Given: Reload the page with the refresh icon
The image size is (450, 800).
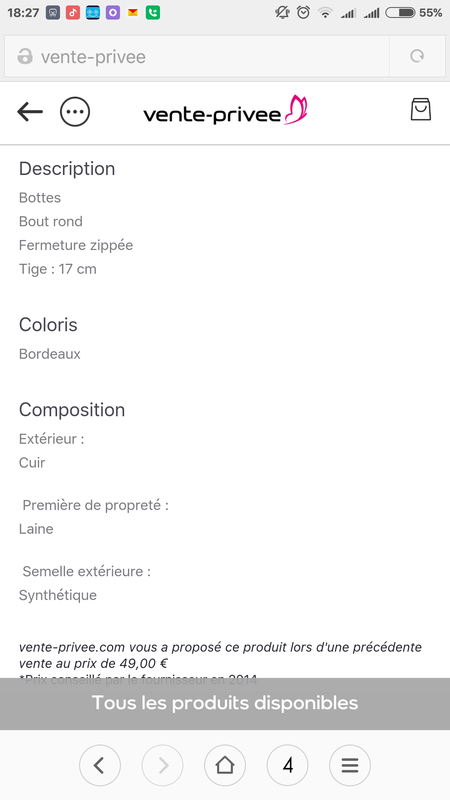Looking at the screenshot, I should pyautogui.click(x=417, y=56).
